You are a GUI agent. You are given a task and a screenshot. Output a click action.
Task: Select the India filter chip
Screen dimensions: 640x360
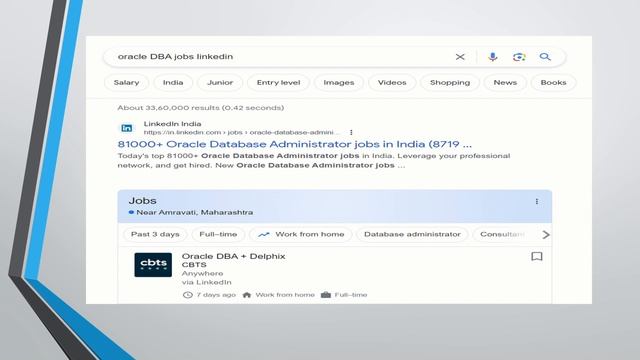point(173,82)
